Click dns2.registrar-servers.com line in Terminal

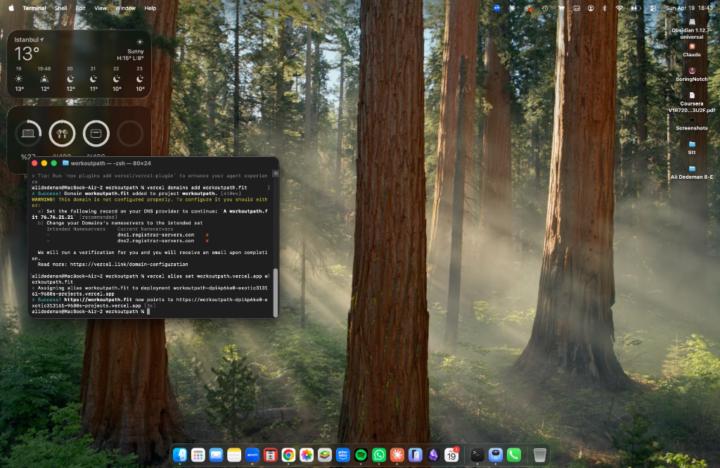(x=156, y=241)
